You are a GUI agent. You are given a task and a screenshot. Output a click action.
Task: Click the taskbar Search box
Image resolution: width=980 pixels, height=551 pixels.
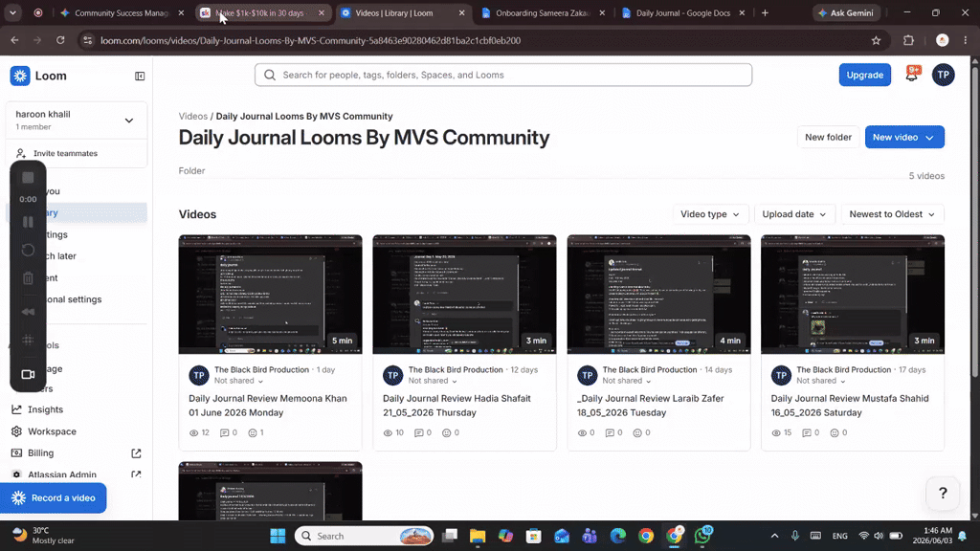point(364,536)
